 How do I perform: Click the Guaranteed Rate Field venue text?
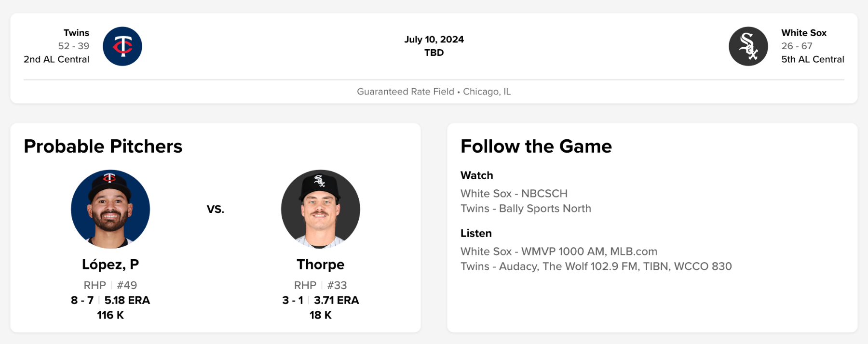click(x=405, y=92)
